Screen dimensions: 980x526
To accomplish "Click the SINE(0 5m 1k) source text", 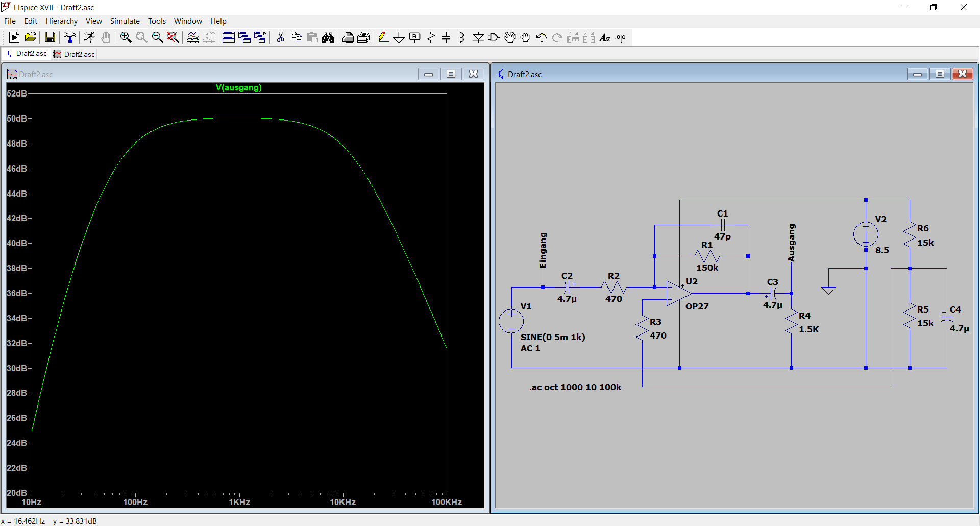I will click(553, 337).
